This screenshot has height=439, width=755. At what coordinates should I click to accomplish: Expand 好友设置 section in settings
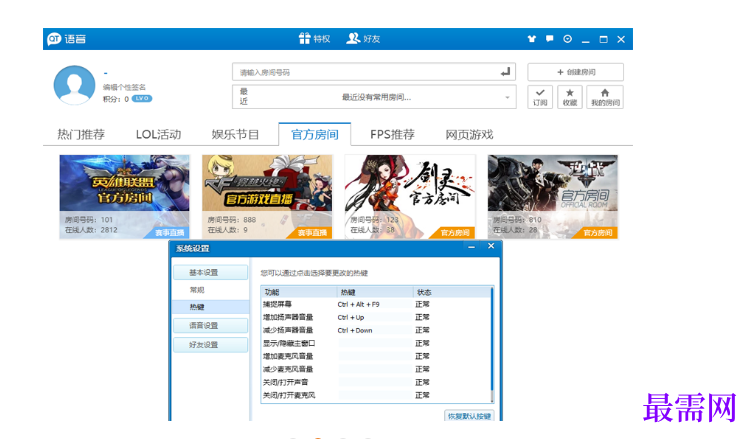click(x=211, y=345)
